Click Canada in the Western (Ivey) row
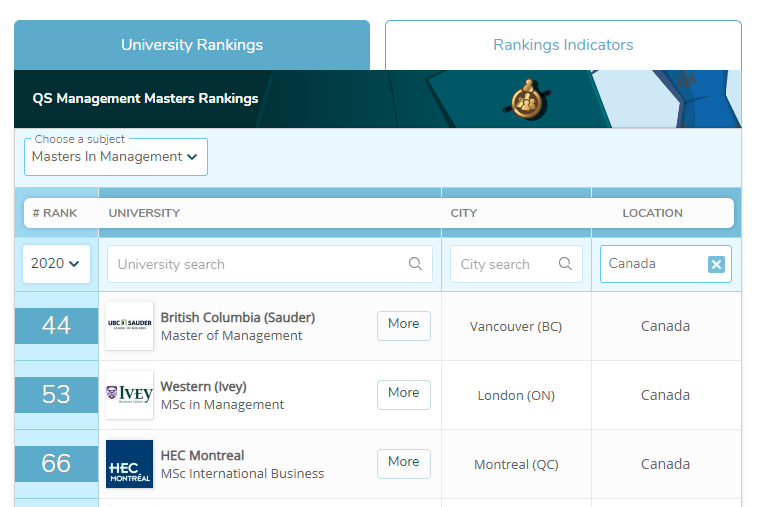Viewport: 760px width, 507px height. [x=665, y=395]
